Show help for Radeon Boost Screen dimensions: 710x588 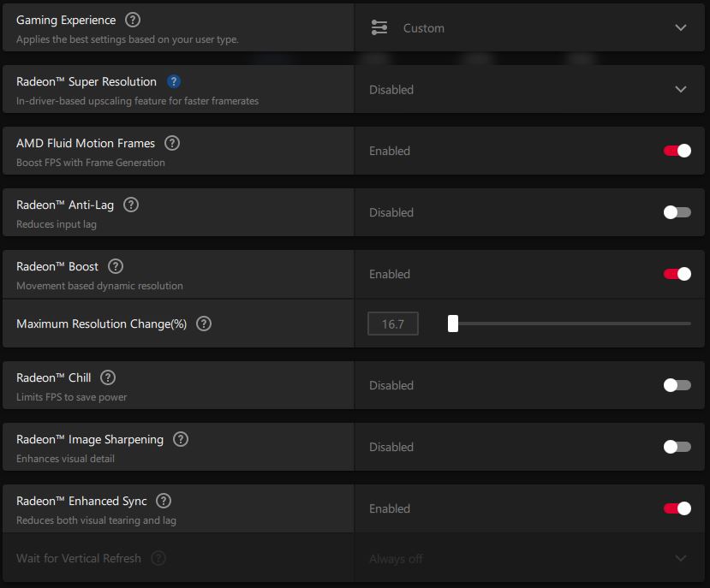pyautogui.click(x=116, y=266)
